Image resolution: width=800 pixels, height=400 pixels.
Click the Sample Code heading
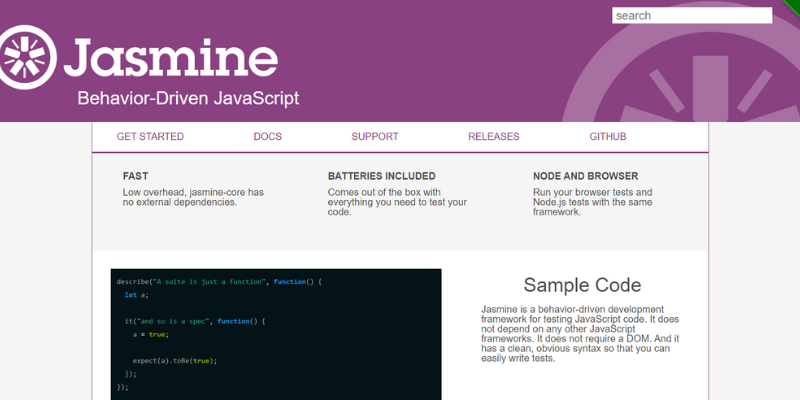tap(582, 285)
